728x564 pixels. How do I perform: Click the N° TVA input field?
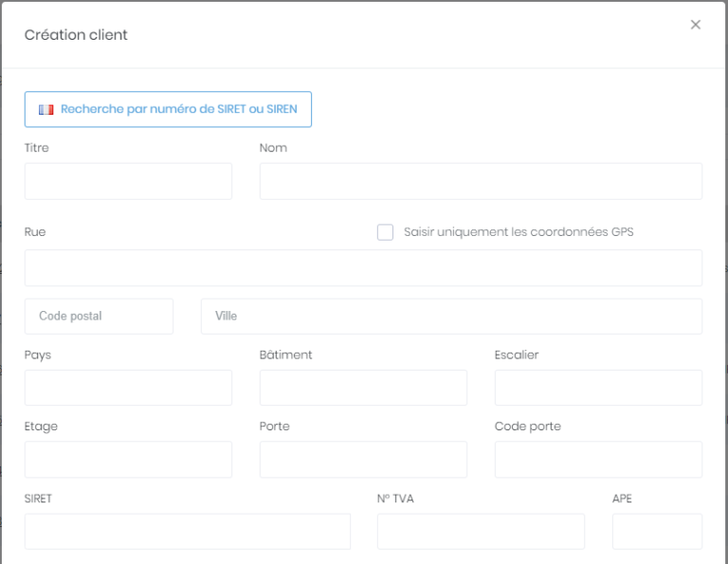(x=481, y=532)
